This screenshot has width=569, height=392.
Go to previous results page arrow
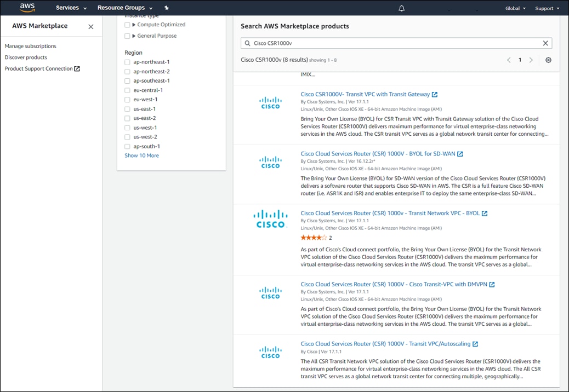pyautogui.click(x=509, y=60)
